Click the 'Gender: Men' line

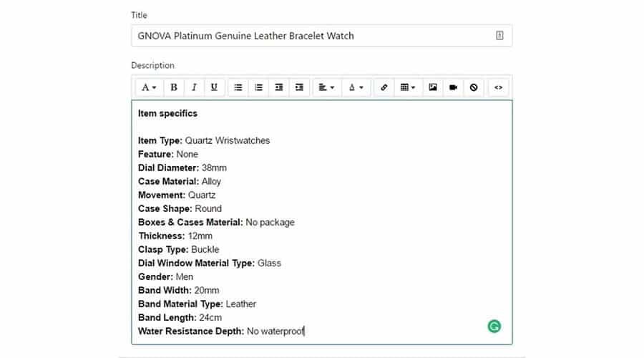tap(165, 276)
